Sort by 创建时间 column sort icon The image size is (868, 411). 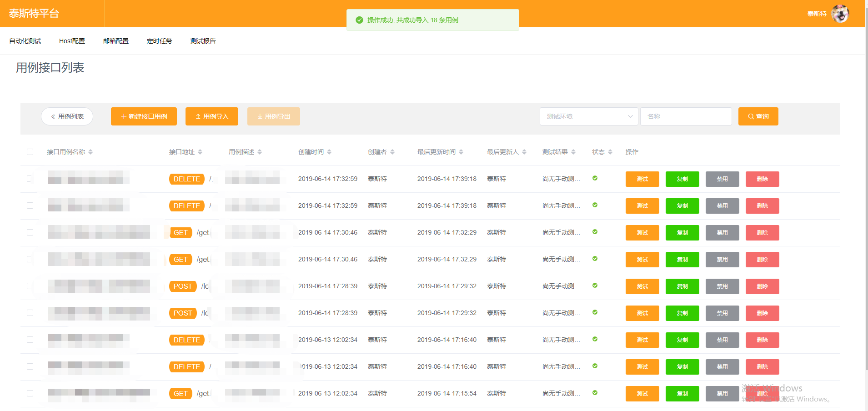pyautogui.click(x=329, y=152)
